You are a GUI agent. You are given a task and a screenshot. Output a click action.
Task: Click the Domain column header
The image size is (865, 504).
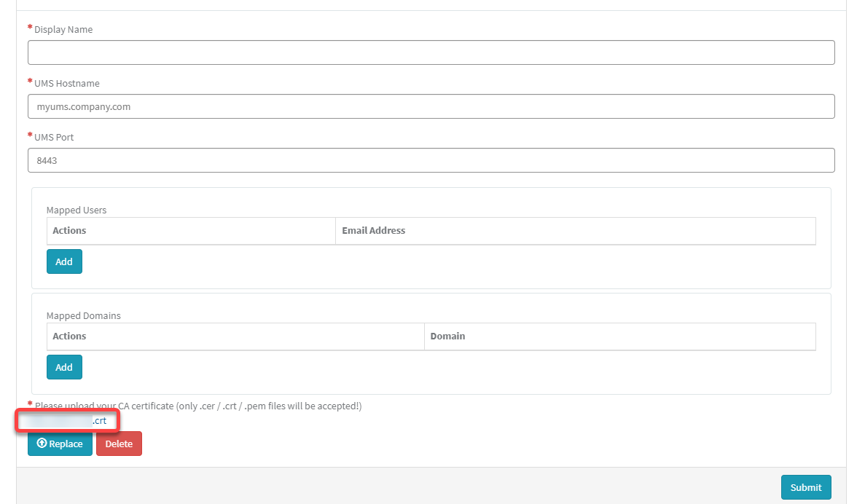(447, 336)
